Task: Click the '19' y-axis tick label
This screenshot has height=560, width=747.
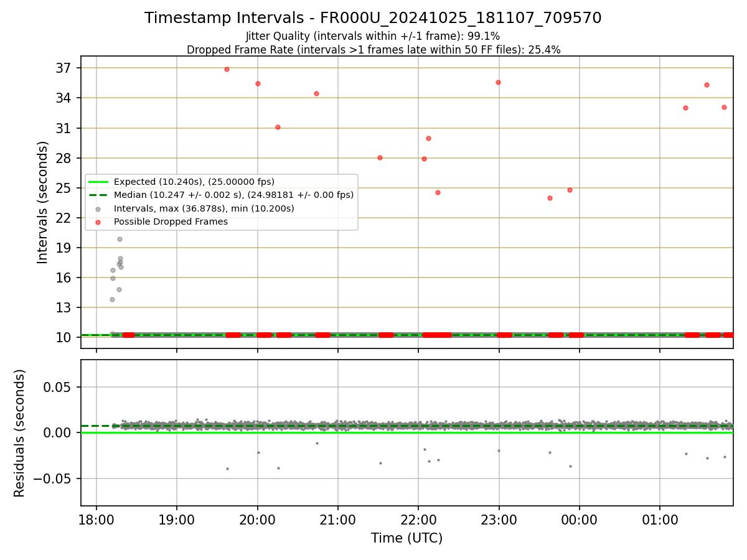Action: tap(65, 248)
